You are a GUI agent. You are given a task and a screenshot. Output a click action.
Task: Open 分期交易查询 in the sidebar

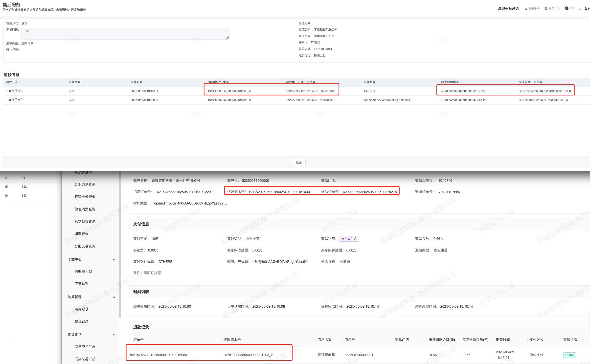click(85, 184)
